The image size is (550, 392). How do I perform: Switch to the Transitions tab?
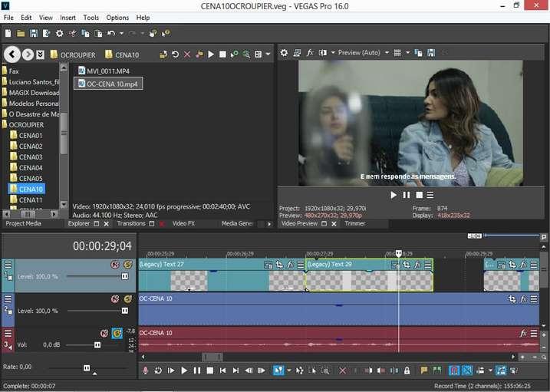131,224
